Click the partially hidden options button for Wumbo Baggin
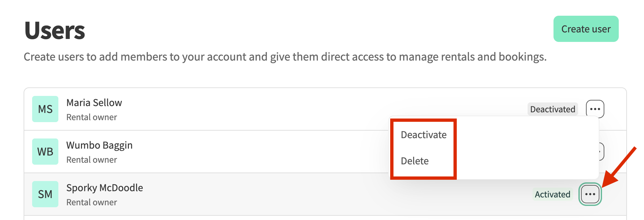The width and height of the screenshot is (644, 220). [x=602, y=152]
